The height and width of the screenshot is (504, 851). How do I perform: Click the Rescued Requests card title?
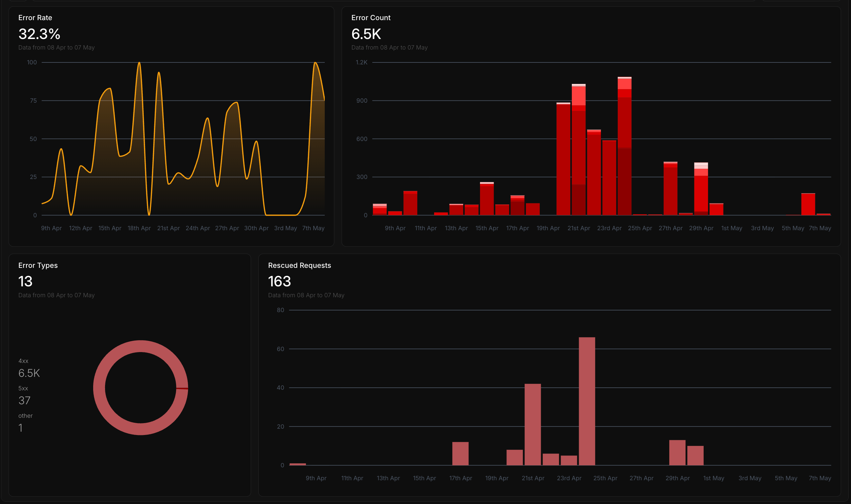(300, 265)
